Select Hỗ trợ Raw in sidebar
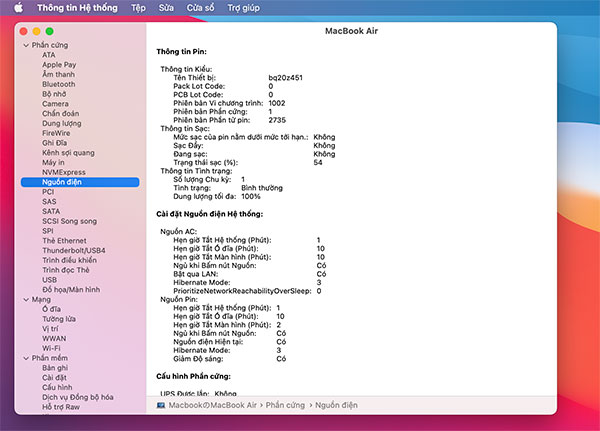The height and width of the screenshot is (431, 600). click(x=61, y=407)
